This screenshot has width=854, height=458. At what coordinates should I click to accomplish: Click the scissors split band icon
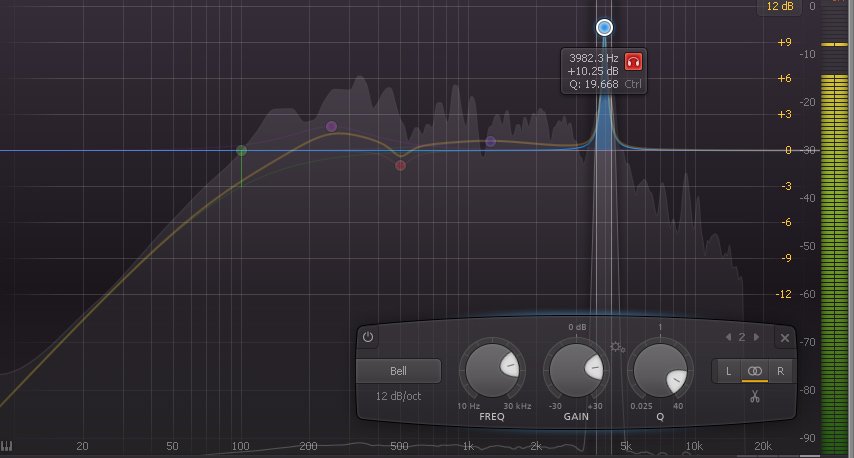click(x=755, y=397)
